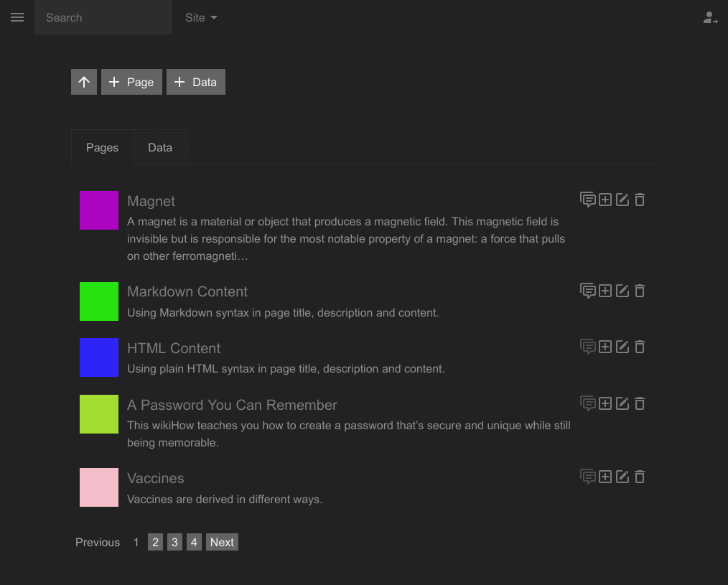The height and width of the screenshot is (585, 728).
Task: Go up one level with the arrow button
Action: (x=83, y=82)
